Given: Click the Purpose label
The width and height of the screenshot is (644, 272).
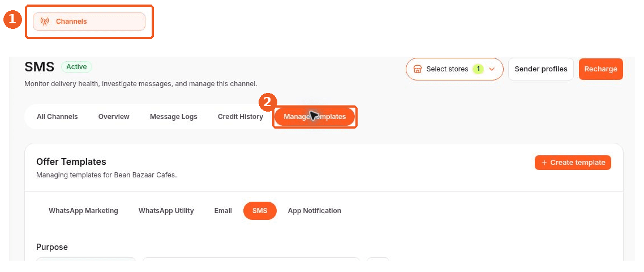Looking at the screenshot, I should 51,247.
